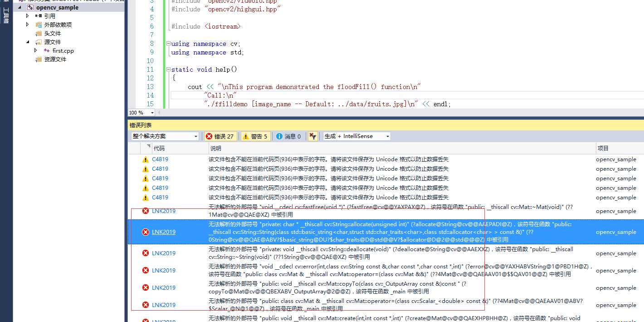Open LNK2019 link in the cv::error row
This screenshot has width=644, height=322.
tap(164, 270)
